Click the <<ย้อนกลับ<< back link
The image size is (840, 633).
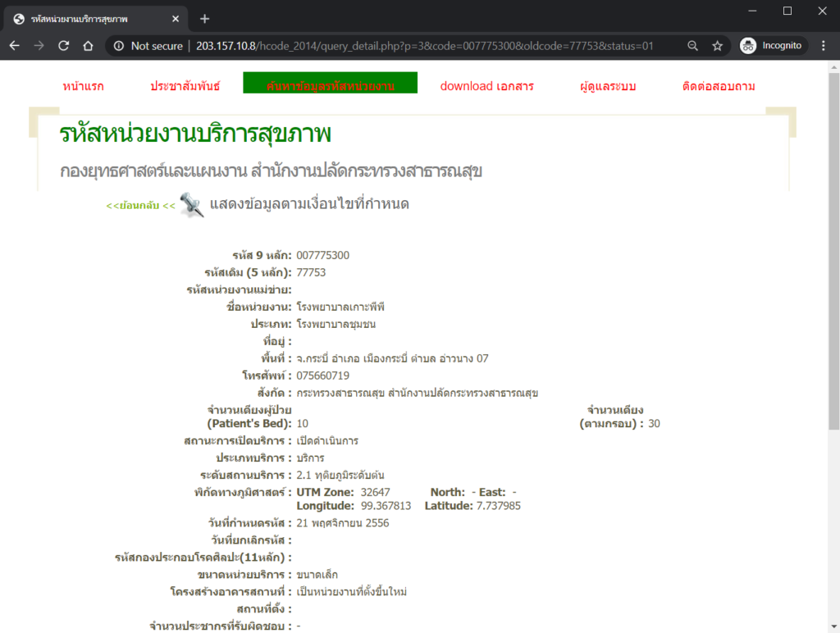pos(140,205)
